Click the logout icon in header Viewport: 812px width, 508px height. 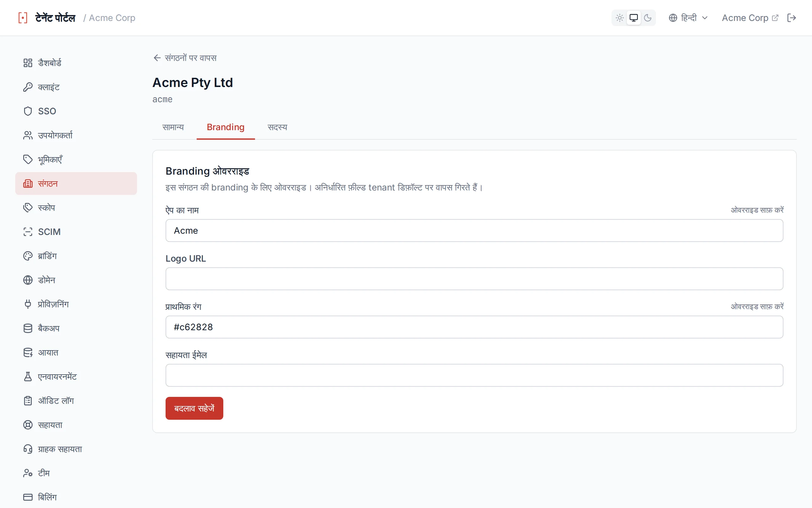[x=791, y=18]
